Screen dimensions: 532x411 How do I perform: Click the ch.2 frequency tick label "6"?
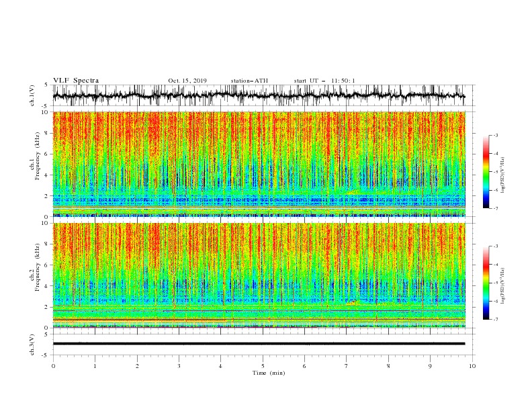tap(47, 265)
